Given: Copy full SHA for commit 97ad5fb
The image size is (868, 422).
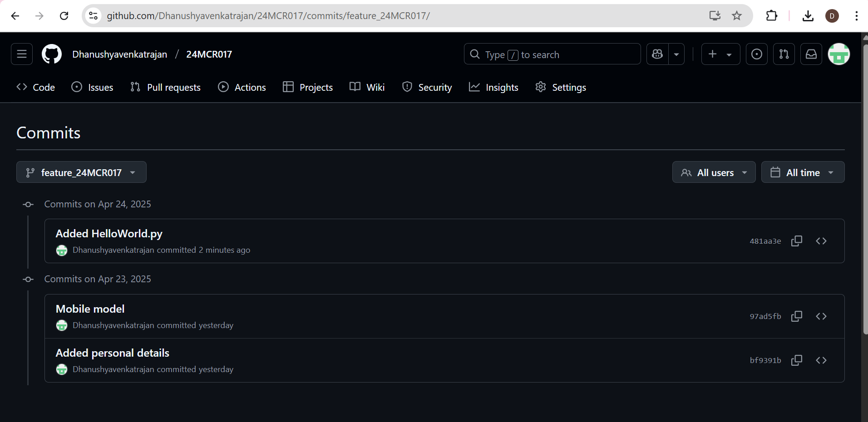Looking at the screenshot, I should [797, 316].
